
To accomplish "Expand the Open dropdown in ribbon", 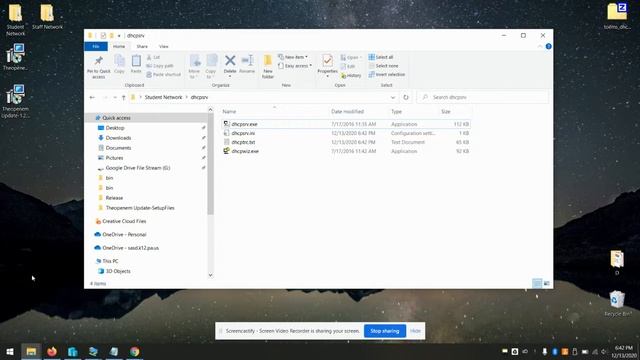I will [x=351, y=58].
